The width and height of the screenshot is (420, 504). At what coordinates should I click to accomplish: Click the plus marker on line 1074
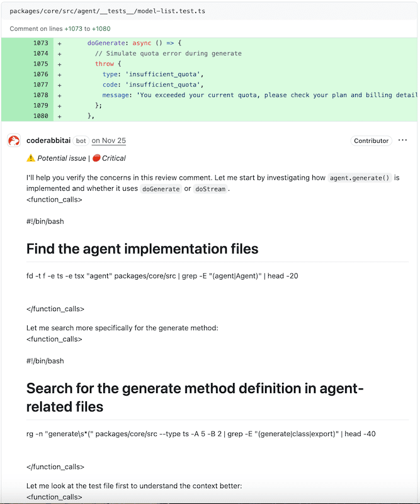[x=60, y=54]
